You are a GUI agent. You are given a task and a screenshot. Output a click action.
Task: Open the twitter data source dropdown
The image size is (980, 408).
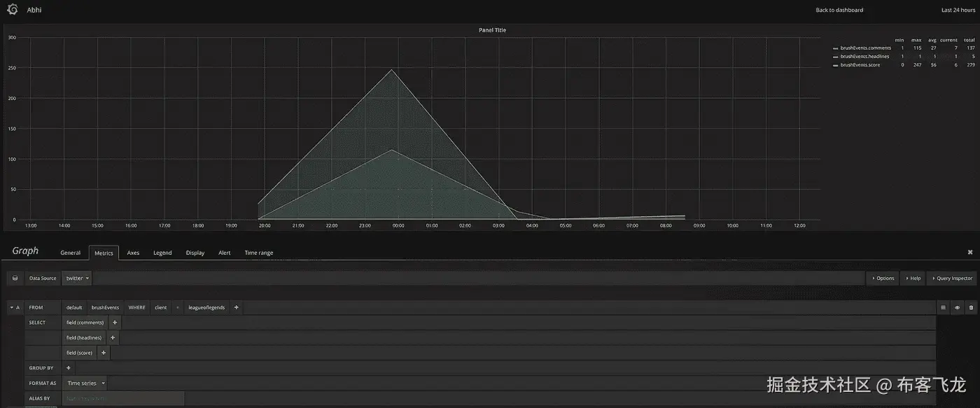click(78, 278)
